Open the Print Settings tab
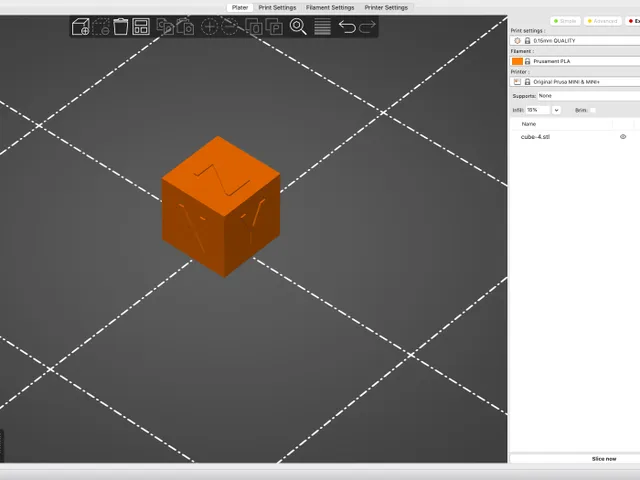The height and width of the screenshot is (480, 640). click(x=277, y=7)
